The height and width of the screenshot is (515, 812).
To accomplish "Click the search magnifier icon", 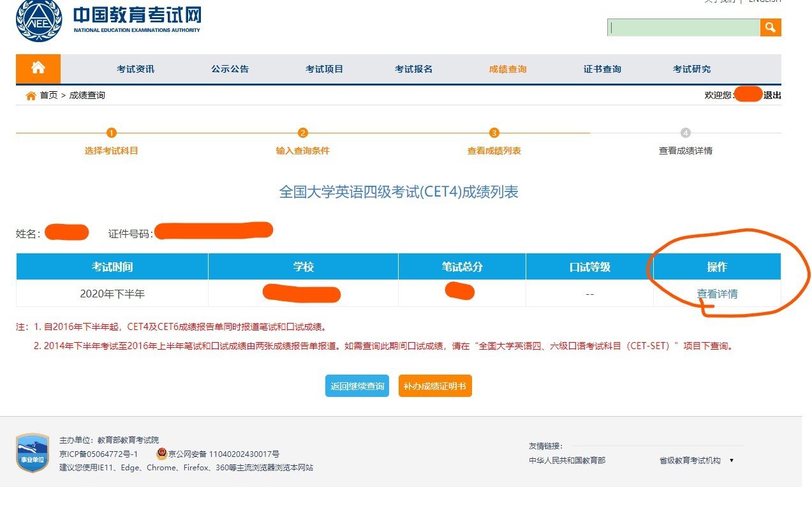I will coord(770,27).
